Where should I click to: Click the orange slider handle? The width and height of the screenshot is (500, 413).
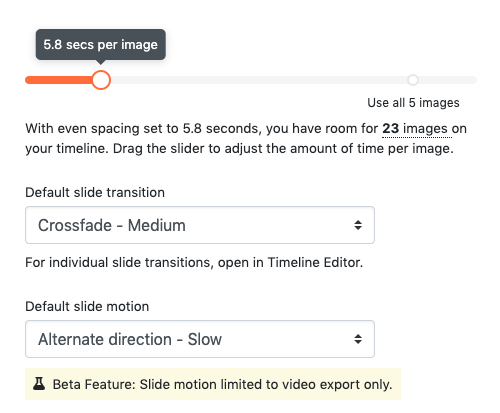101,80
